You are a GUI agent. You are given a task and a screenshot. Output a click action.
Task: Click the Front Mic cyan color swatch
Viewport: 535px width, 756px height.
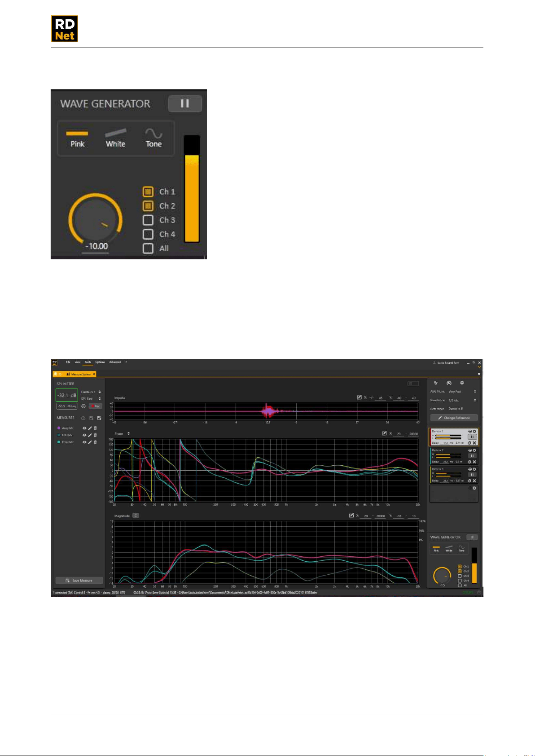(58, 442)
